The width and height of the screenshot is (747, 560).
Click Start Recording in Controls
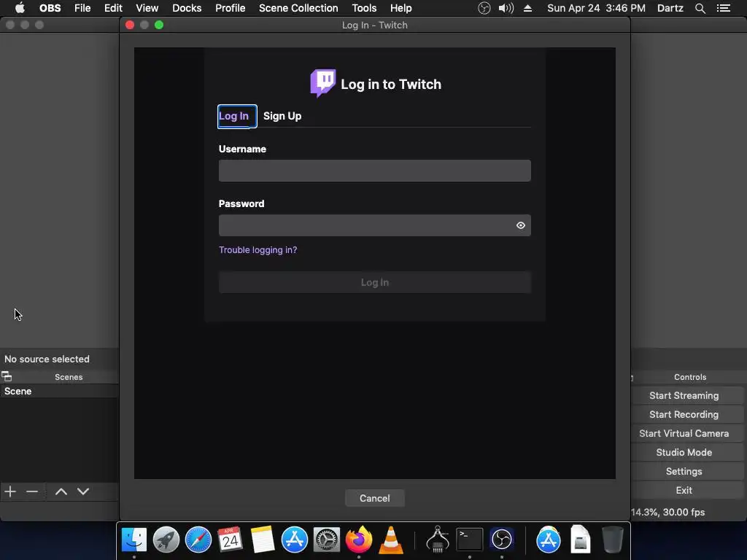(x=684, y=415)
